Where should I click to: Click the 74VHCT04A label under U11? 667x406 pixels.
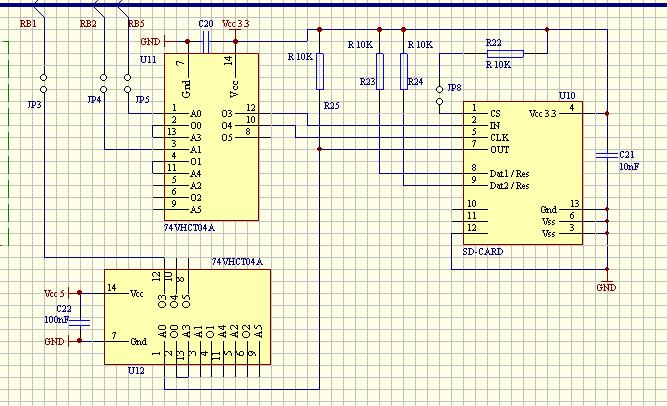[189, 228]
